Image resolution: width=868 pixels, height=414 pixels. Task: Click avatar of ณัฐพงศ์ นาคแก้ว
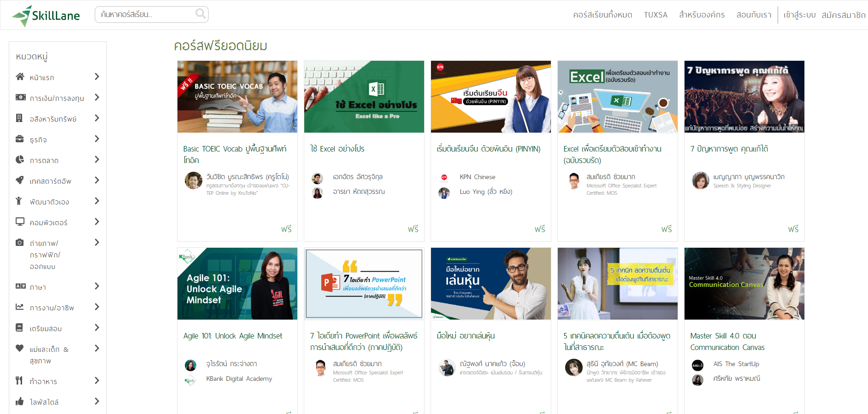[x=447, y=367]
